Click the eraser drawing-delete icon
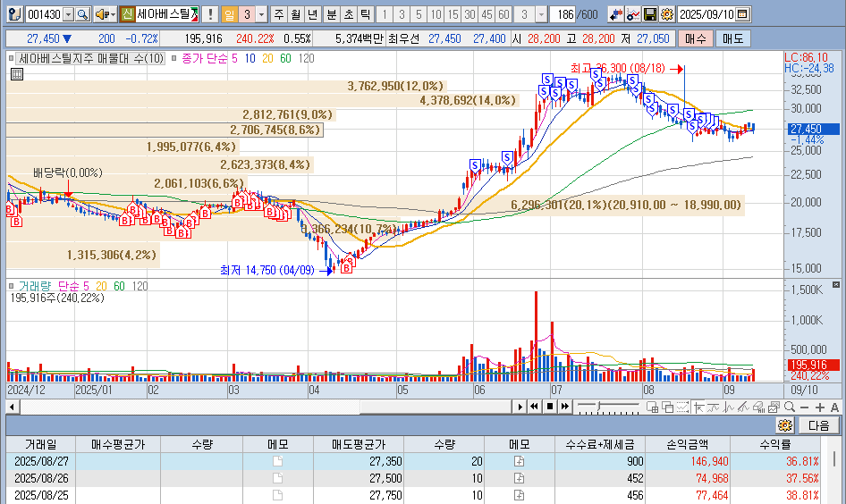The image size is (846, 504). coord(758,407)
